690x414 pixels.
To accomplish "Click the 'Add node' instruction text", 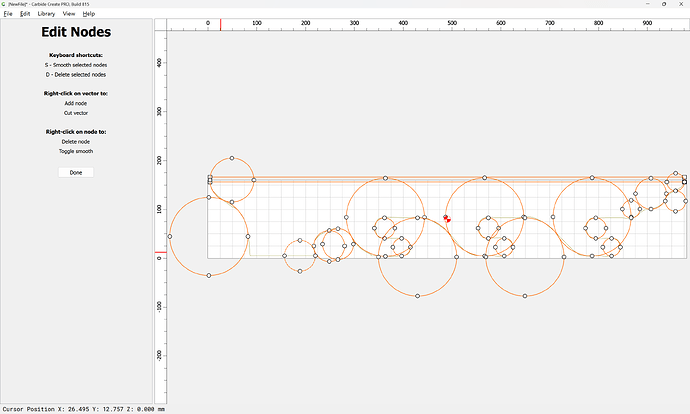I will [x=76, y=103].
